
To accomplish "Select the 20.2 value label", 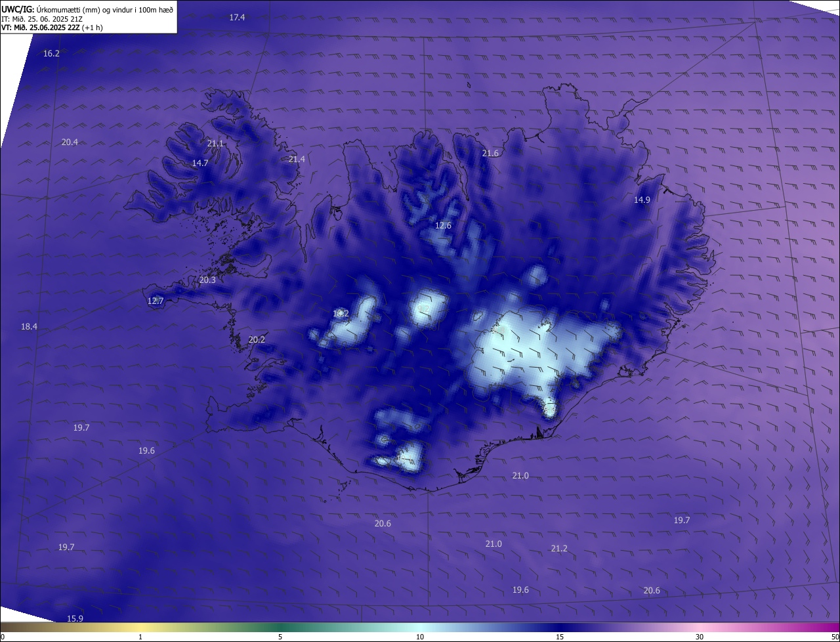I will (x=257, y=339).
